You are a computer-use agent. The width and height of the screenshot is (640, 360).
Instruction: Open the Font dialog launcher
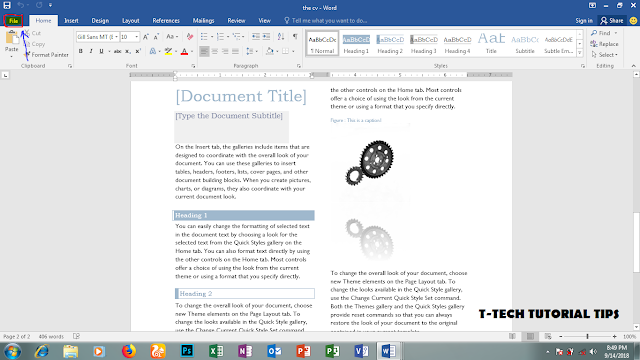[x=193, y=66]
